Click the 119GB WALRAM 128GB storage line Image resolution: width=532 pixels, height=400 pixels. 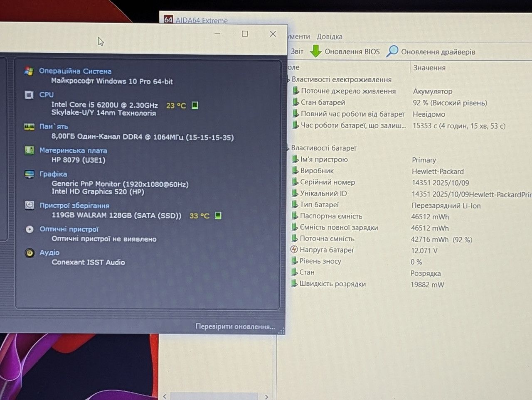(116, 215)
